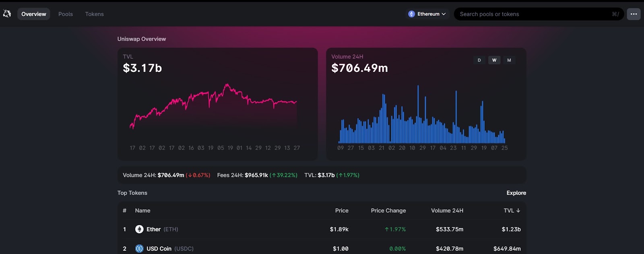
Task: Click the Uniswap unicorn logo
Action: coord(7,14)
